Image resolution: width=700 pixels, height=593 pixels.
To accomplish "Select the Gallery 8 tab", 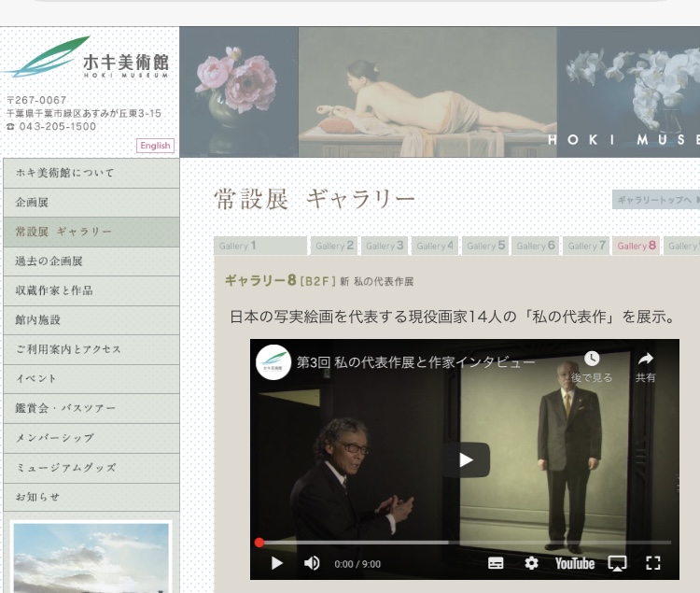I will [637, 246].
